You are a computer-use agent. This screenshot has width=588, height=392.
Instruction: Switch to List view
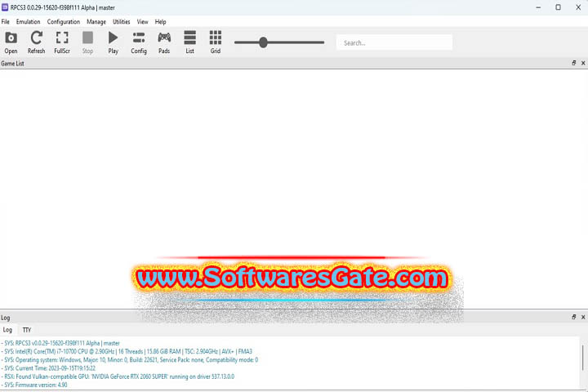[x=189, y=42]
